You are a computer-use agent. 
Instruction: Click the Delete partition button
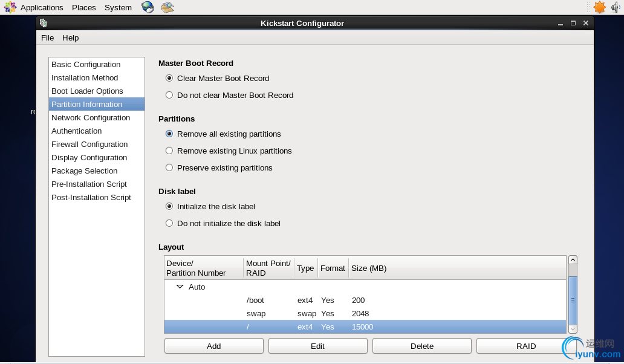click(x=422, y=346)
